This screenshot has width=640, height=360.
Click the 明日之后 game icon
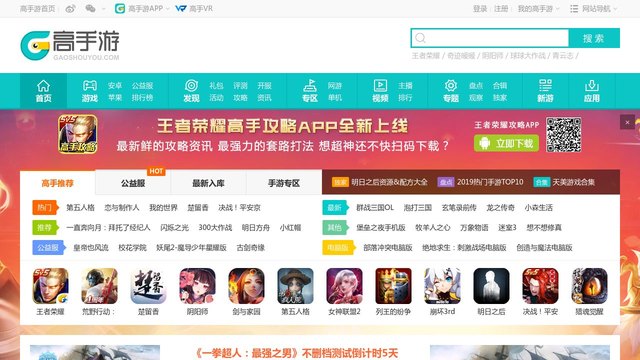tap(491, 286)
